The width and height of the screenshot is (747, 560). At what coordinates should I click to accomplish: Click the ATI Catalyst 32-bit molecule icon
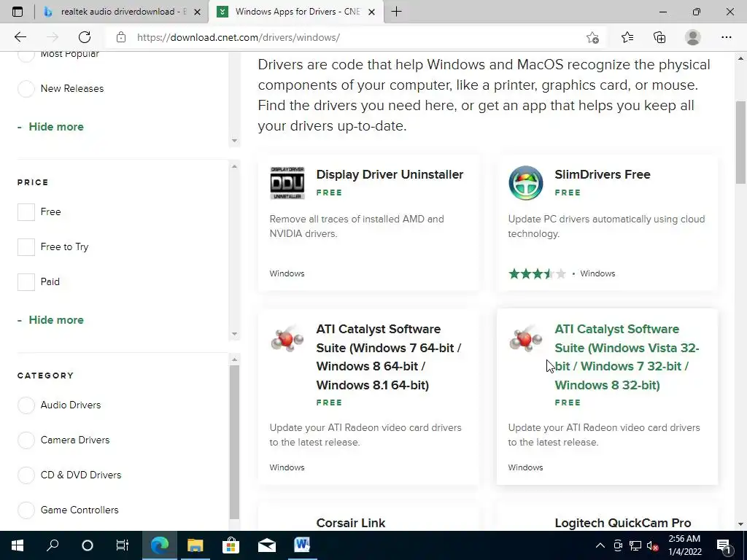pos(525,339)
